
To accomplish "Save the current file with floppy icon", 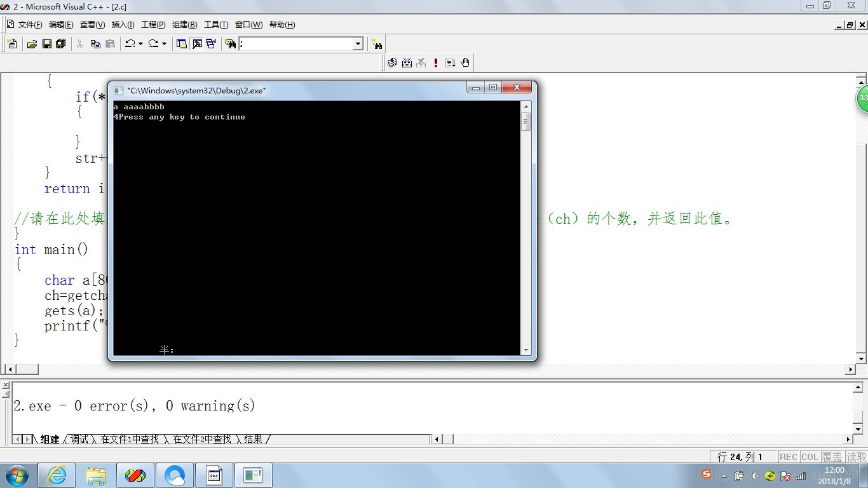I will click(46, 44).
